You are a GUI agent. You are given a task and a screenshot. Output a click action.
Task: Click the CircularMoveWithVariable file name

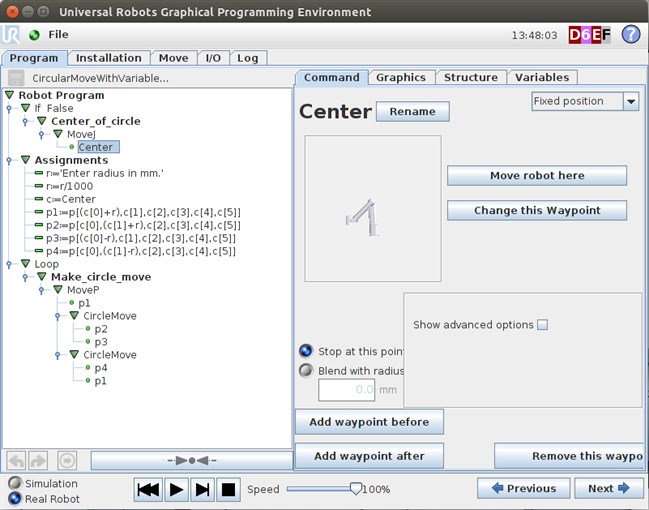pos(101,78)
